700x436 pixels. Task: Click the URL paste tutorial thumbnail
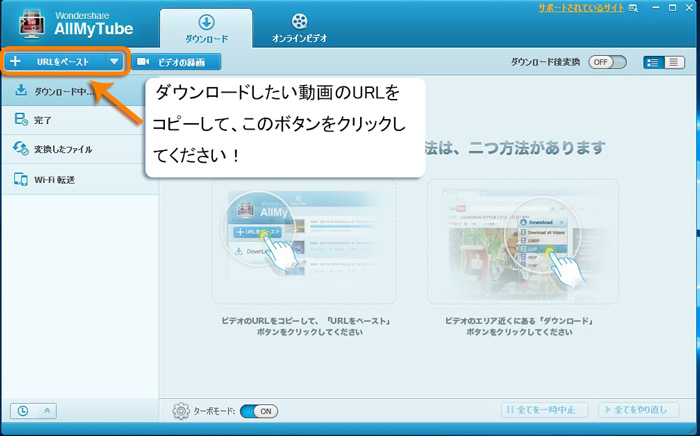click(304, 242)
